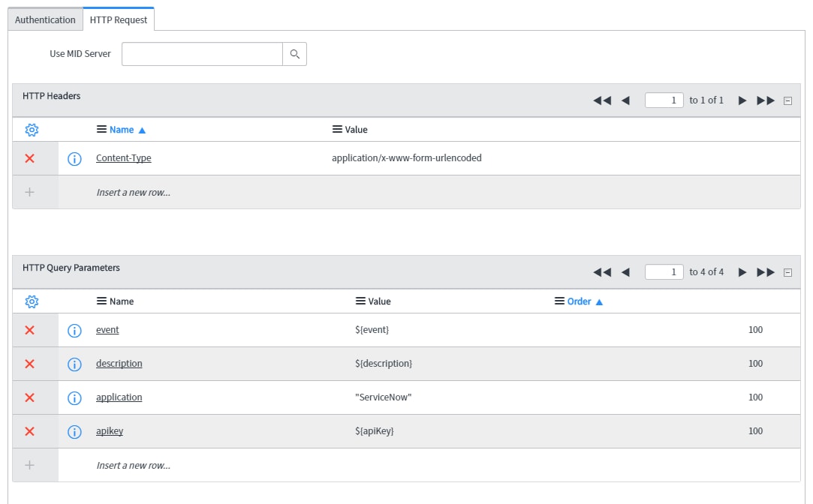
Task: Go to next page of HTTP Headers
Action: coord(742,100)
